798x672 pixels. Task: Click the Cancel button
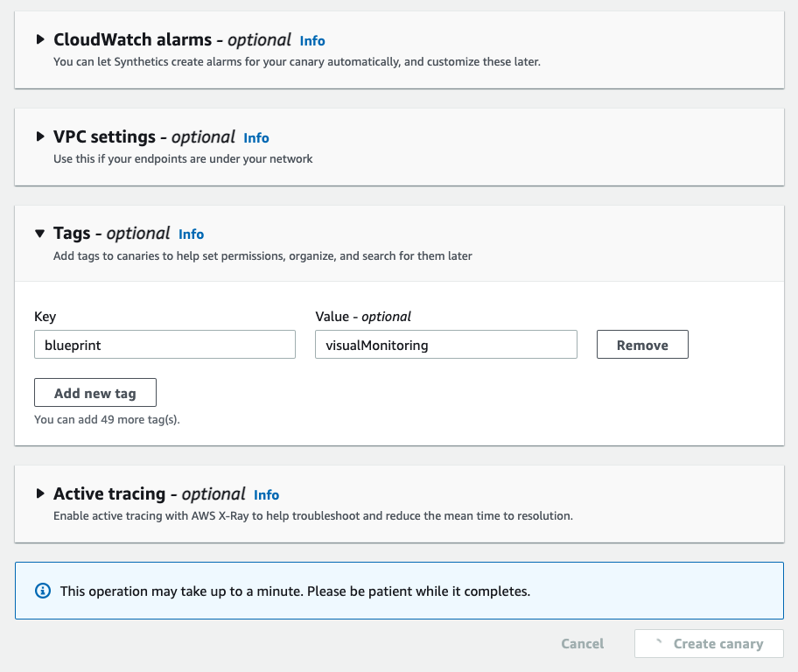coord(582,643)
